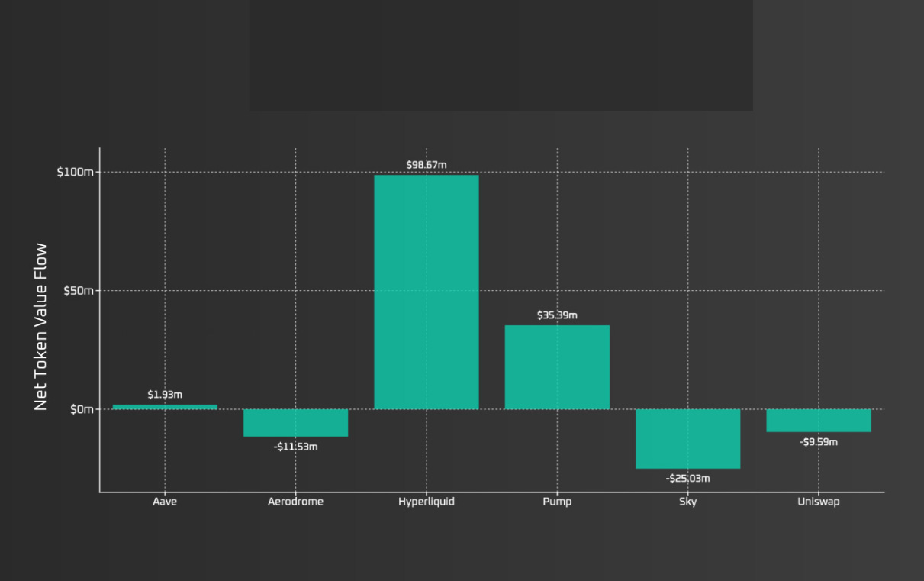Click the Pump bar
The height and width of the screenshot is (581, 924).
pos(557,367)
